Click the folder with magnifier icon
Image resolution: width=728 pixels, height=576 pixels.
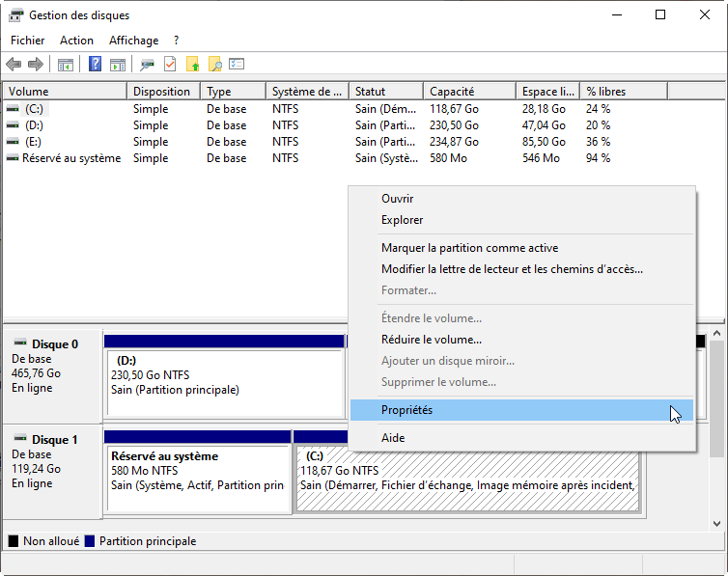pyautogui.click(x=214, y=65)
